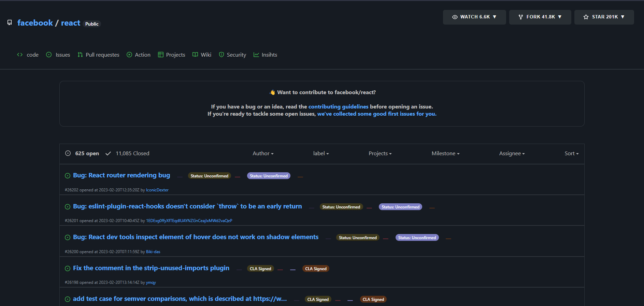644x306 pixels.
Task: Click the open-issue icon for React dev tools bug
Action: (x=68, y=237)
